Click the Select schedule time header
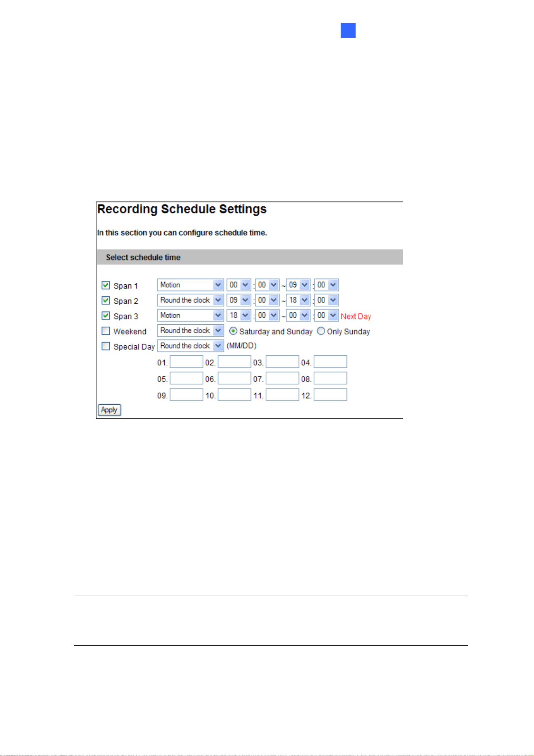534x756 pixels. (143, 257)
